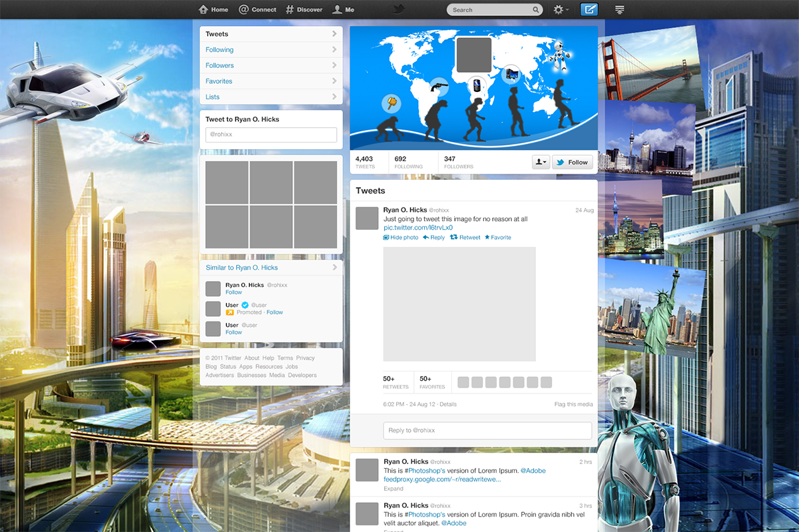Image resolution: width=799 pixels, height=532 pixels.
Task: Open the Privacy footer link
Action: [306, 358]
